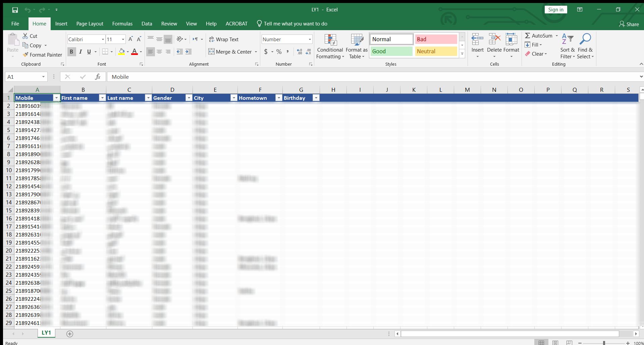Open the Mobile column filter dropdown
This screenshot has width=644, height=345.
coord(56,98)
